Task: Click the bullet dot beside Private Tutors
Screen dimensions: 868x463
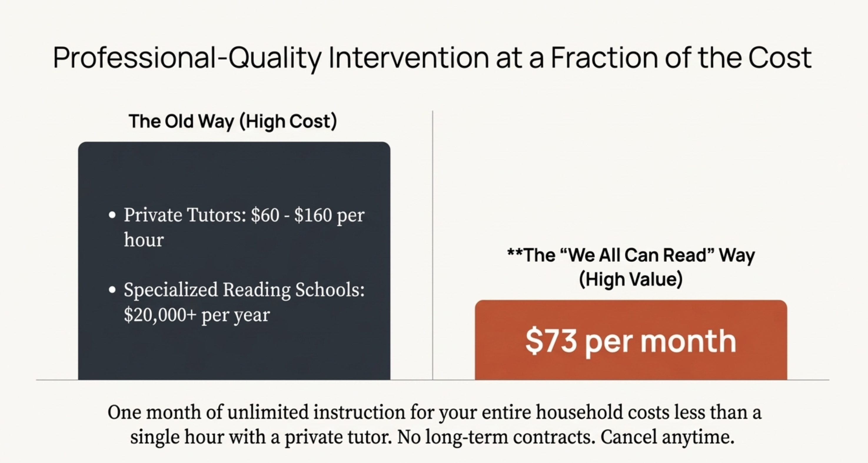Action: click(x=112, y=215)
